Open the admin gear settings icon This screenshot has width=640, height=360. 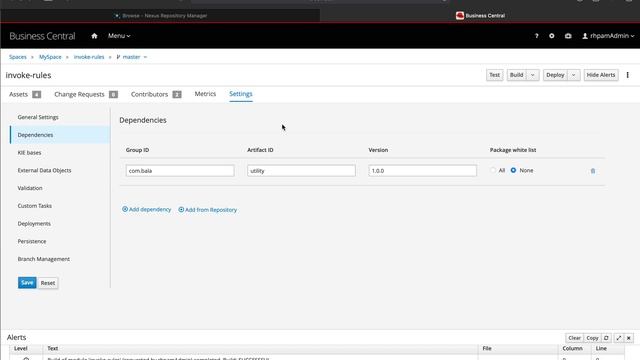(x=551, y=36)
